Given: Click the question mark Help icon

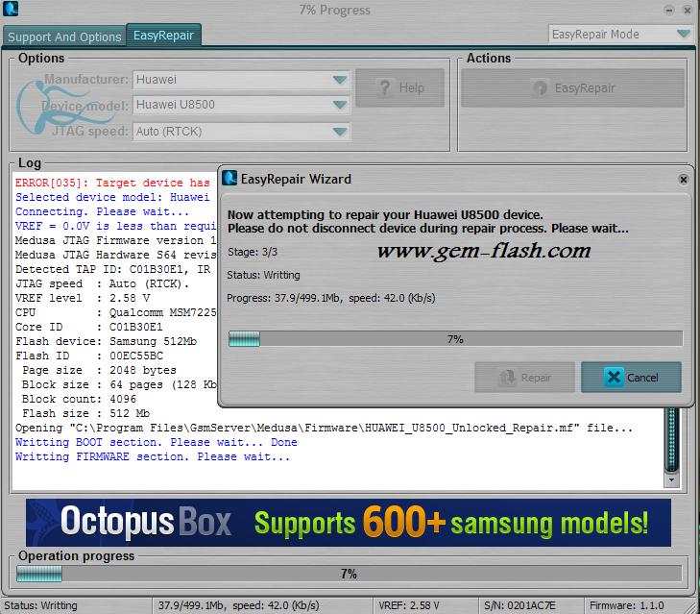Looking at the screenshot, I should 385,87.
